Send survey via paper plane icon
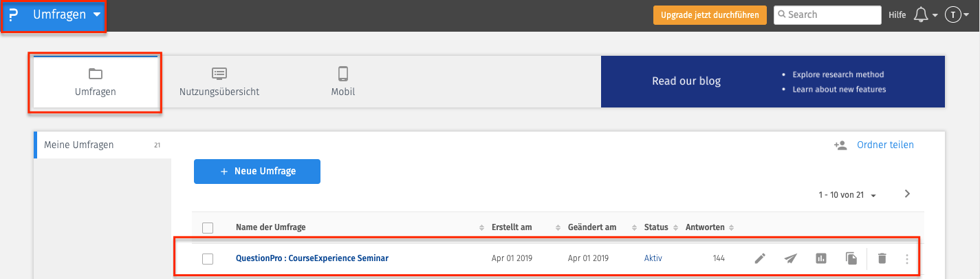The image size is (980, 279). point(790,258)
